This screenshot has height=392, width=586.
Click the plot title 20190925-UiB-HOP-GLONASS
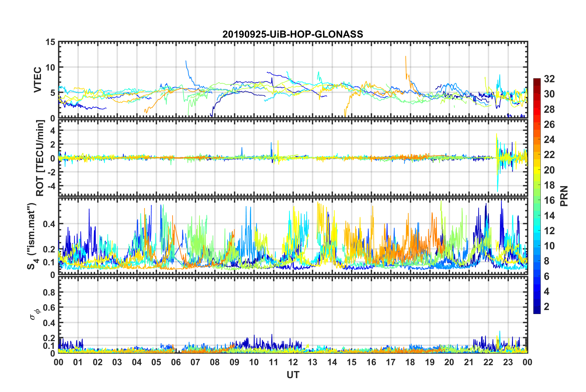click(293, 34)
